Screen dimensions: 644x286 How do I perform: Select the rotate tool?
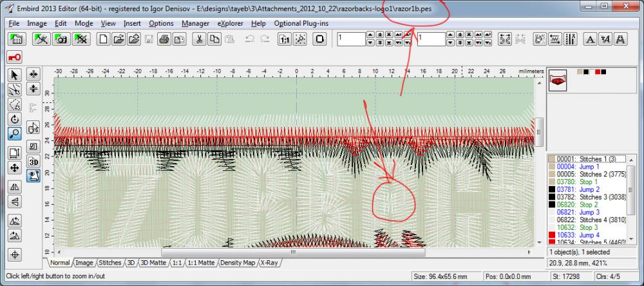pos(15,119)
